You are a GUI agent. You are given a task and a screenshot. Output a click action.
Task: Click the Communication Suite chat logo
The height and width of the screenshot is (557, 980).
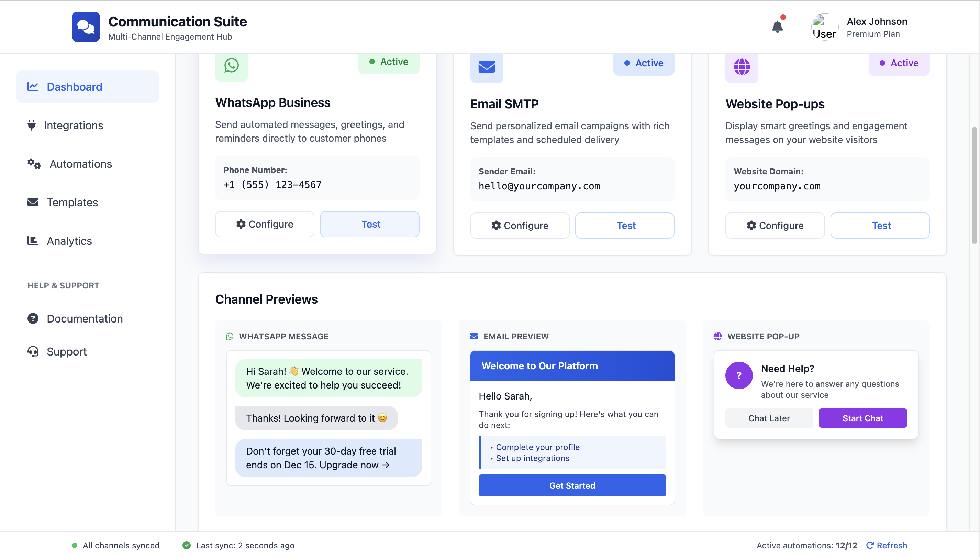(x=86, y=26)
